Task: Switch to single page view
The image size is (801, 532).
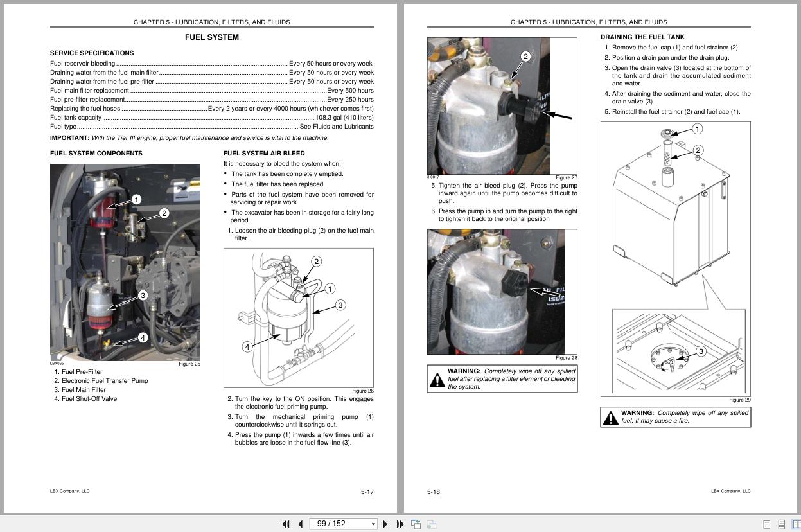Action: tap(767, 524)
